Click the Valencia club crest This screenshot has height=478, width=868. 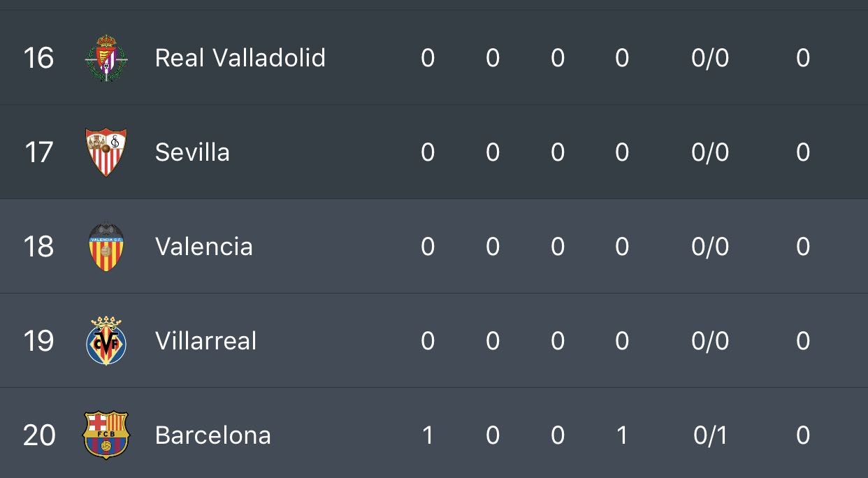coord(106,247)
